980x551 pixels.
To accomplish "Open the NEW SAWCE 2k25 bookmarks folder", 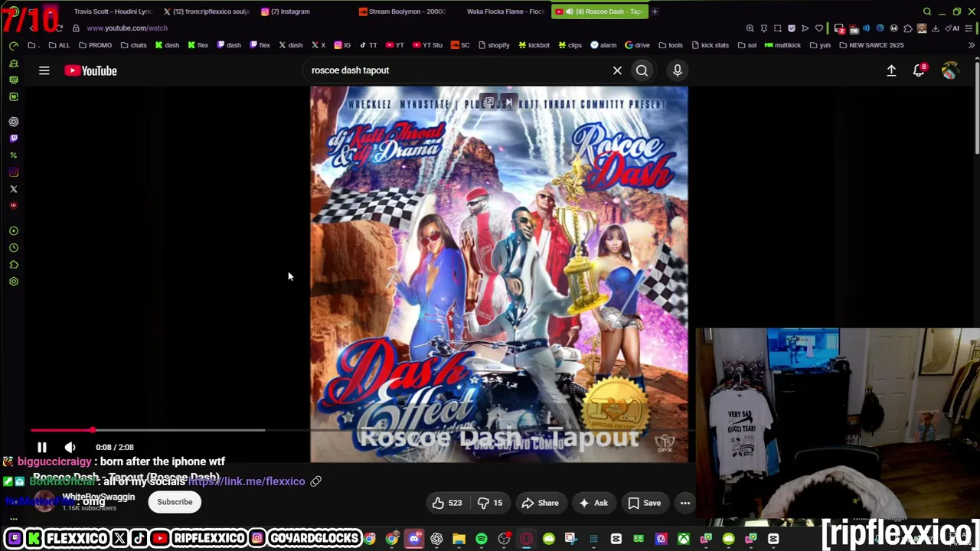I will (x=871, y=45).
